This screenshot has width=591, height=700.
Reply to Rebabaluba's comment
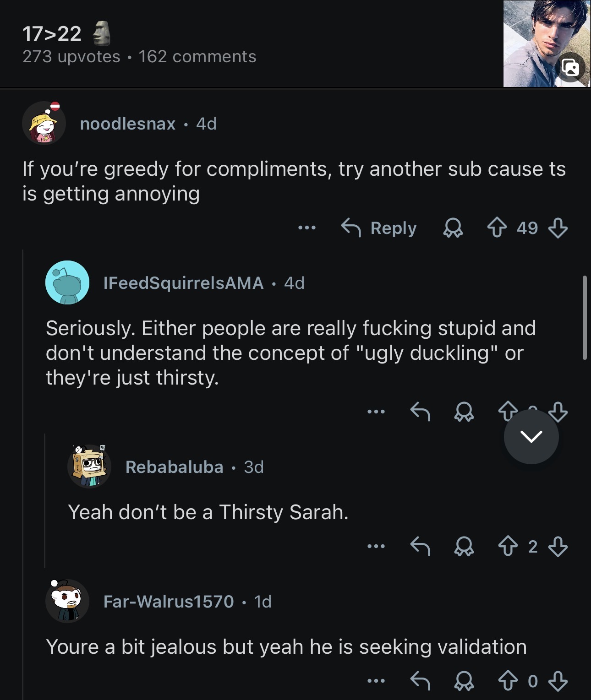(x=420, y=546)
